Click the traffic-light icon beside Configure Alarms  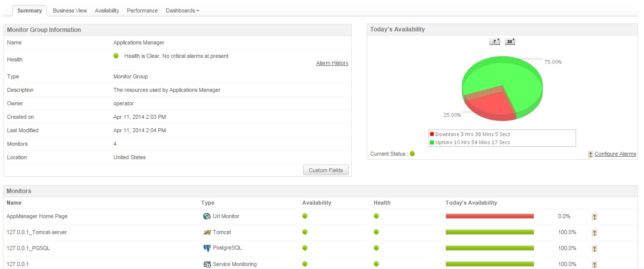click(x=591, y=154)
